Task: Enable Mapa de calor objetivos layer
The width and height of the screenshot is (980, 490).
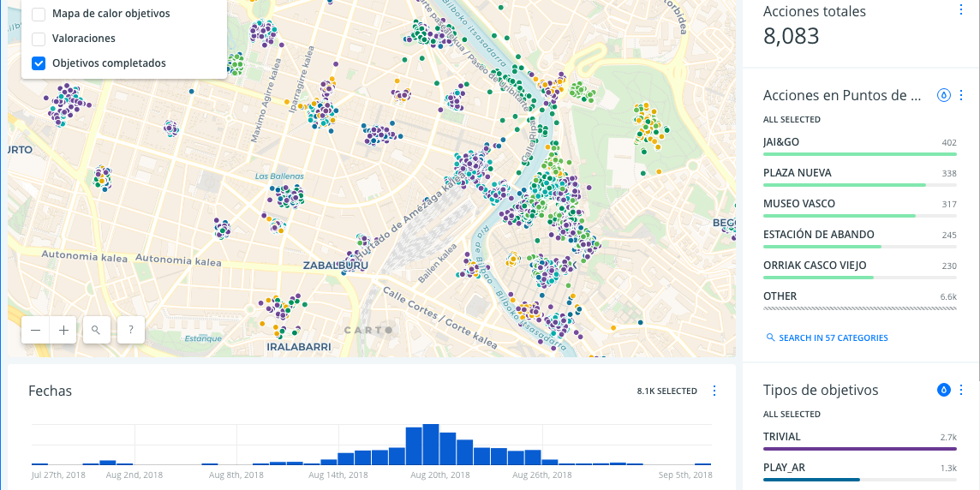Action: tap(39, 15)
